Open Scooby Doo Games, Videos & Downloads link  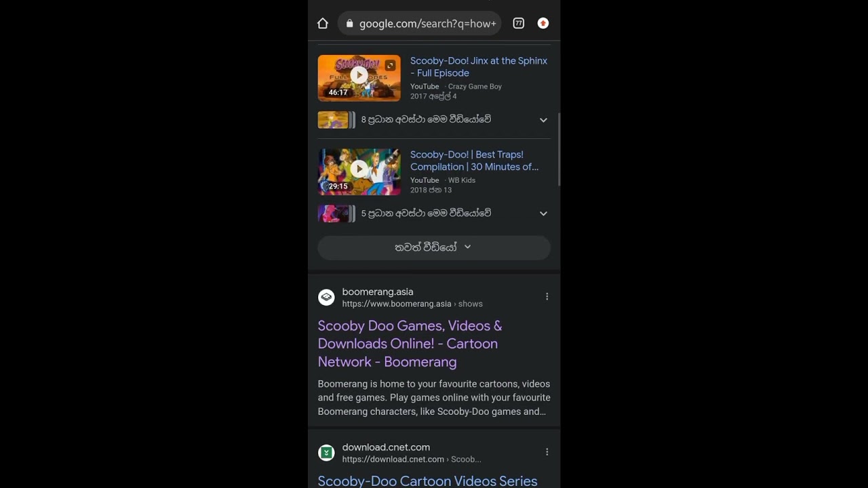point(410,344)
